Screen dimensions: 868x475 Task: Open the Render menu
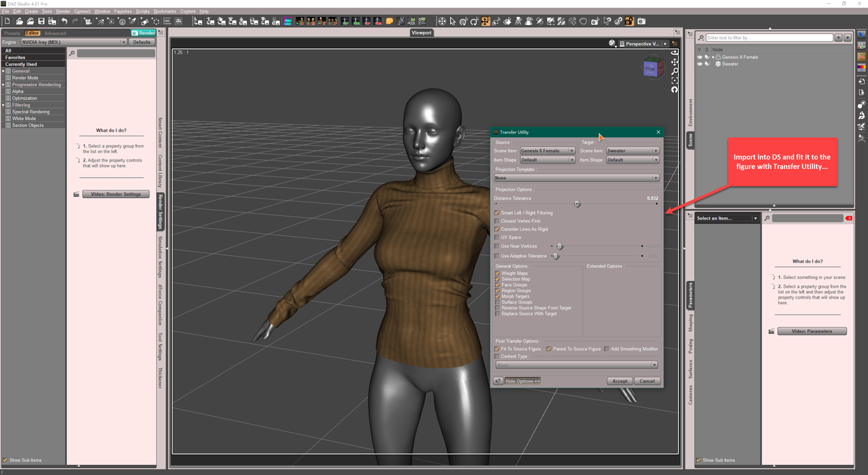63,12
